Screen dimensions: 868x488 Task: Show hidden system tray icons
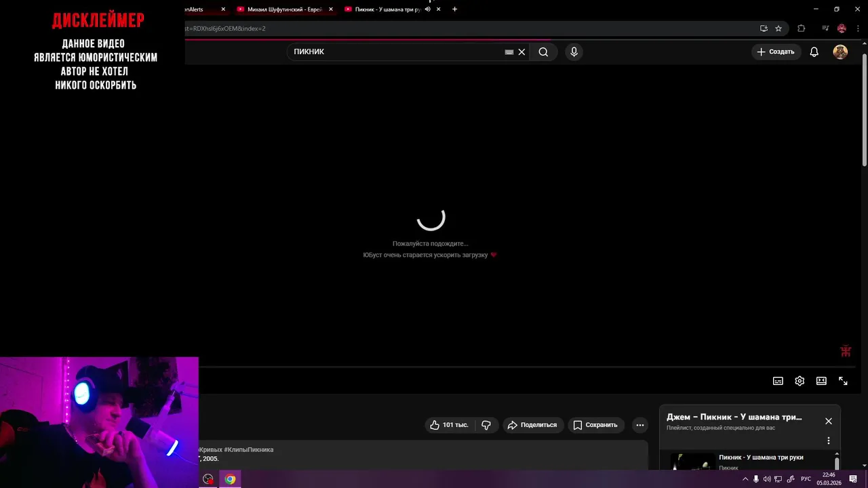point(745,479)
